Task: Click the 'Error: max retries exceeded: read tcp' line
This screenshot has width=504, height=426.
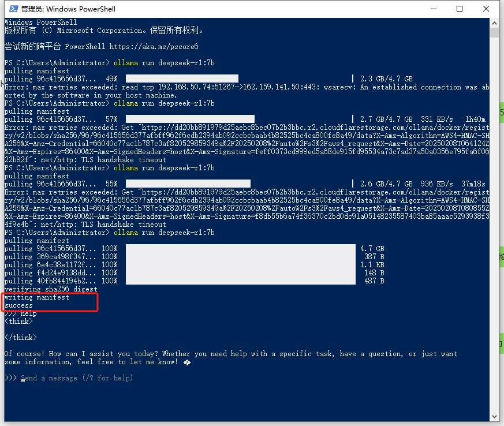Action: [x=247, y=87]
